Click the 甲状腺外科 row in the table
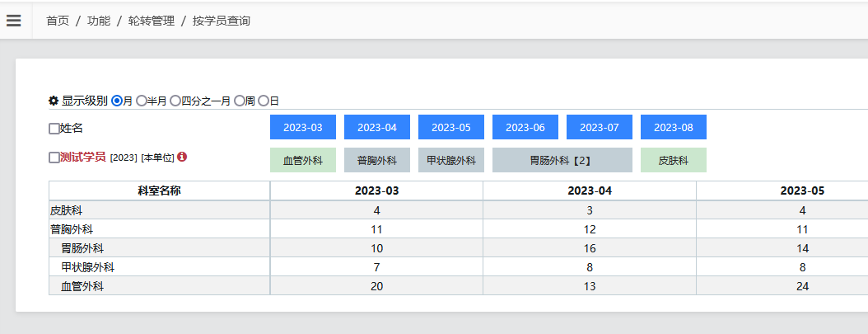The height and width of the screenshot is (334, 868). pos(459,267)
